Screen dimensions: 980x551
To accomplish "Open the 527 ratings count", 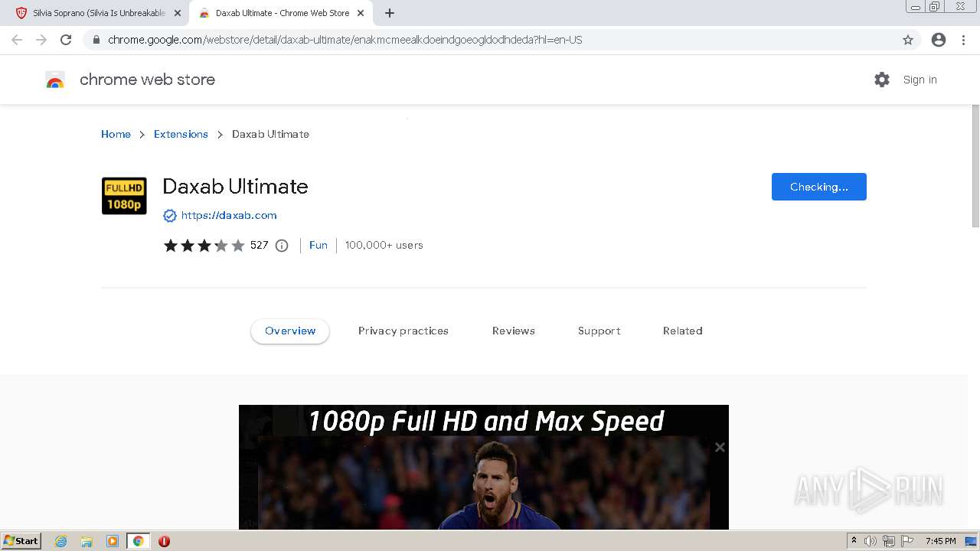I will (x=259, y=245).
